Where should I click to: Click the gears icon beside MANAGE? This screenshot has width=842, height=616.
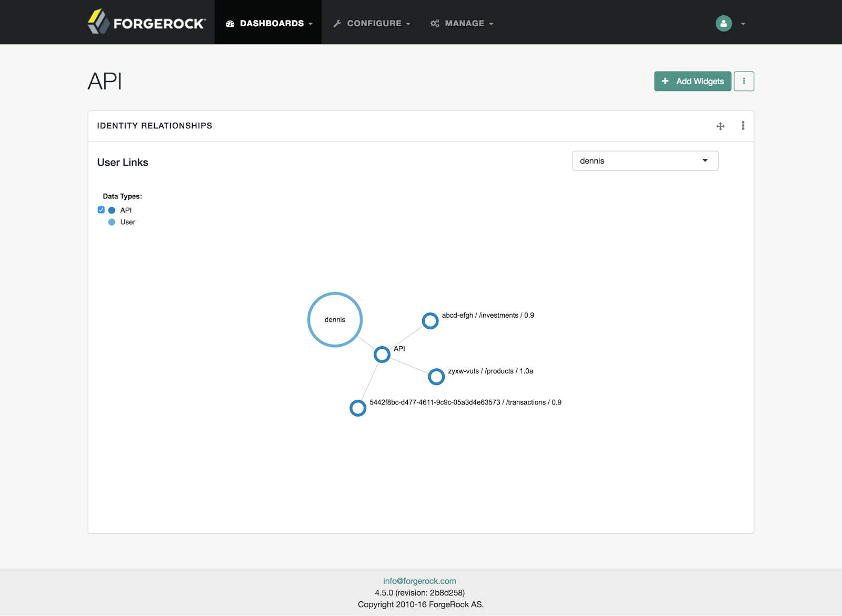435,23
